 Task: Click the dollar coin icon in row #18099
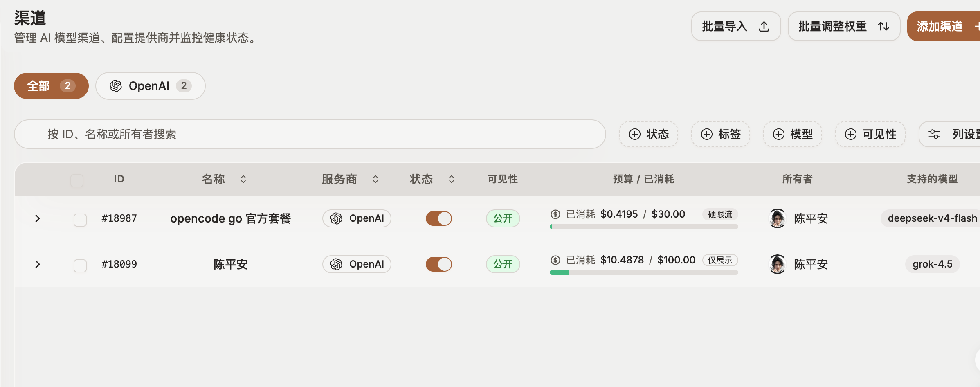pyautogui.click(x=555, y=260)
